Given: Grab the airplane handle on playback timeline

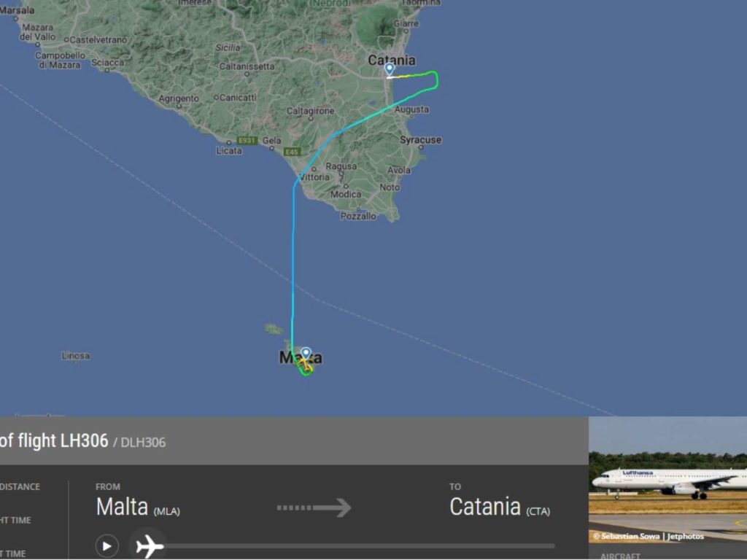Looking at the screenshot, I should [x=149, y=545].
